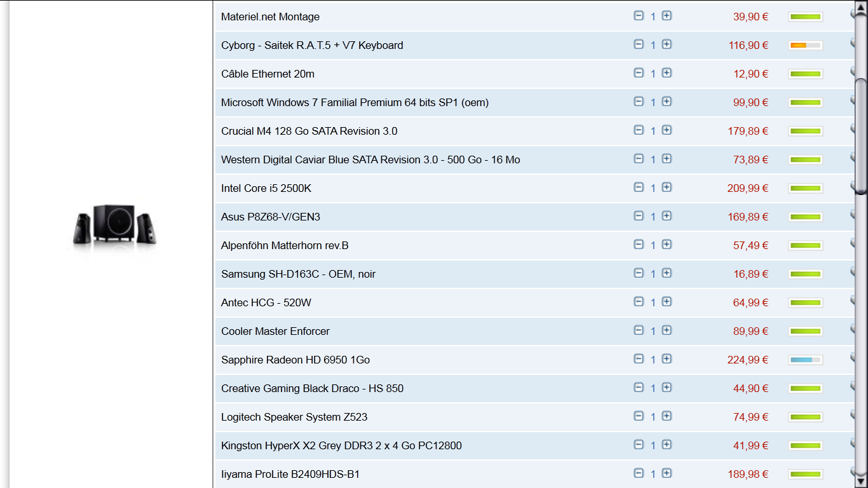Select Alpenföhn Matterhorn rev.B item
This screenshot has width=868, height=488.
285,245
